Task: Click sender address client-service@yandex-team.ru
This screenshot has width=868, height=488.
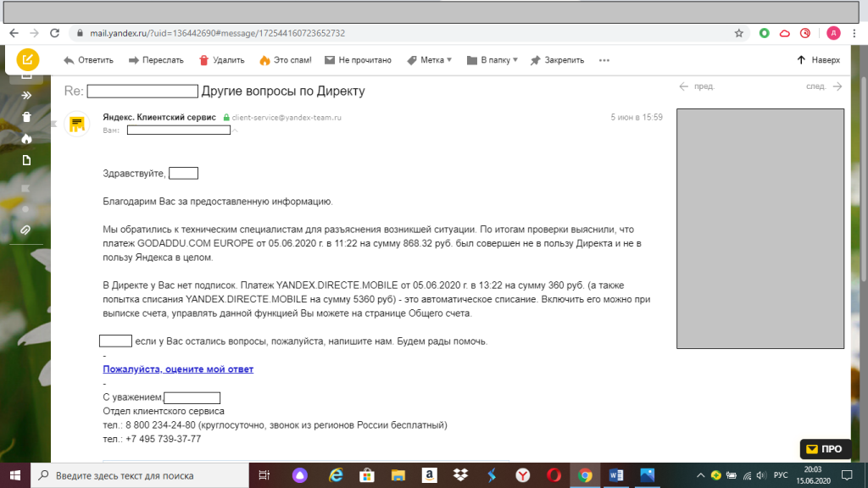Action: 287,117
